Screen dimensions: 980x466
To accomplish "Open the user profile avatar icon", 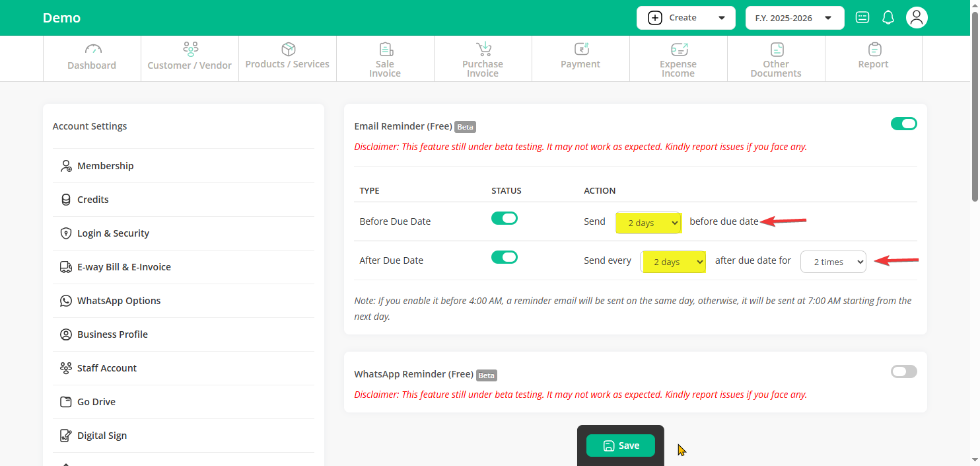I will click(x=916, y=18).
